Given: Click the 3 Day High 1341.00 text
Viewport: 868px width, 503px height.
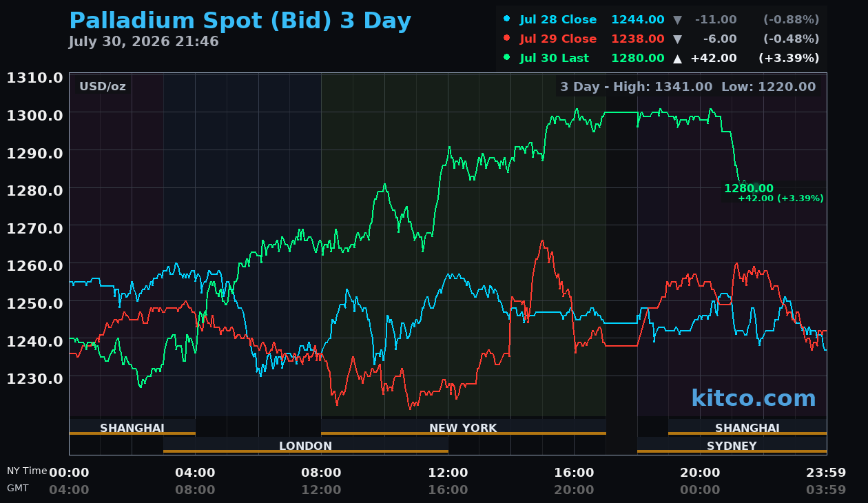Looking at the screenshot, I should click(x=637, y=86).
